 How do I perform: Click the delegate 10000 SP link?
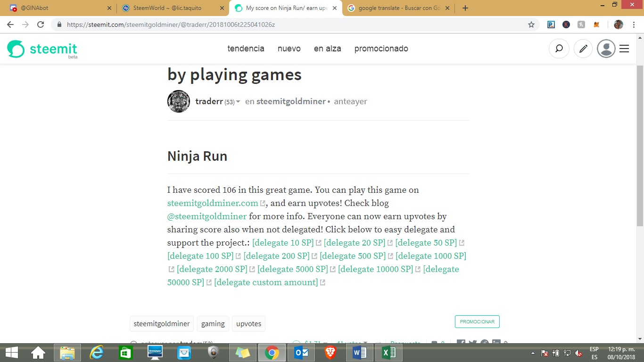coord(376,270)
